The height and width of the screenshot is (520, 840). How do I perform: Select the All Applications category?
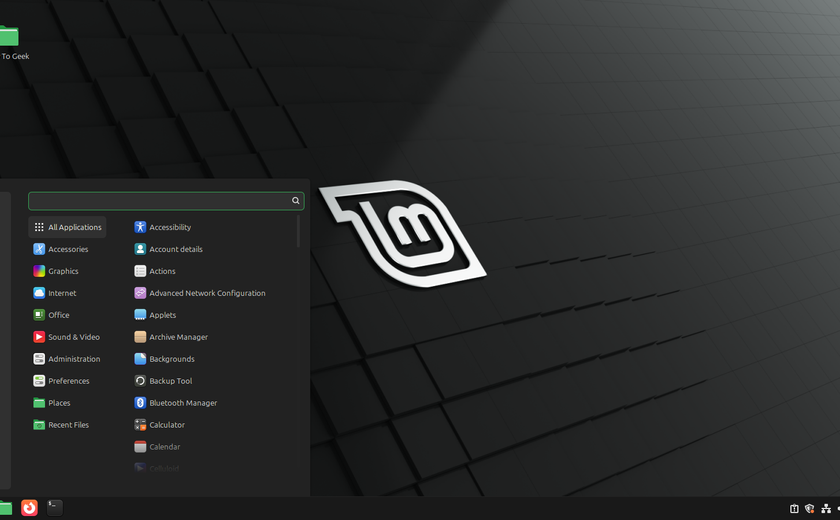pyautogui.click(x=67, y=227)
